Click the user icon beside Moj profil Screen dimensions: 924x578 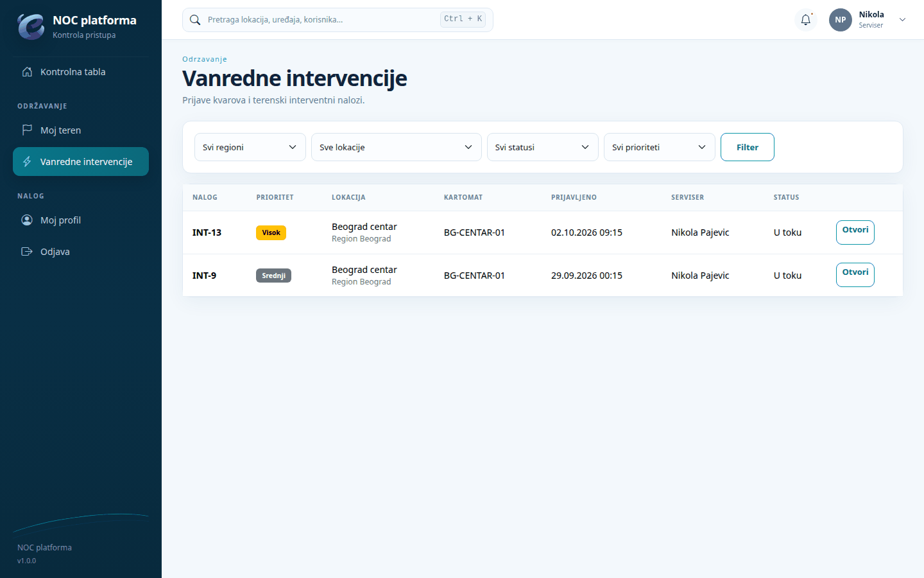(27, 220)
